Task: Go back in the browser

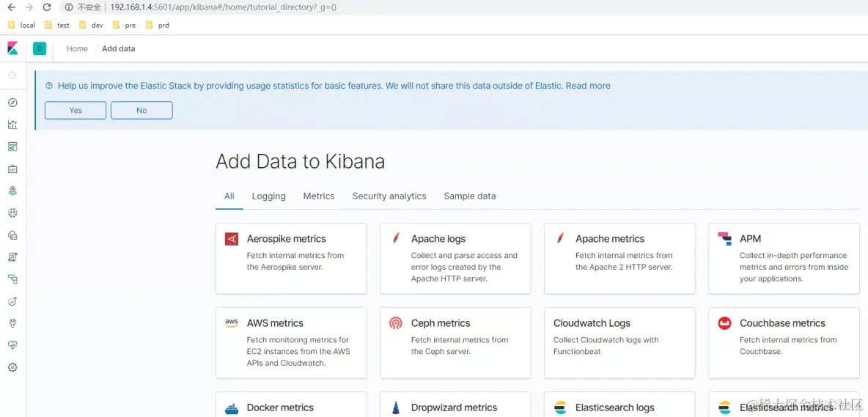Action: click(x=11, y=7)
